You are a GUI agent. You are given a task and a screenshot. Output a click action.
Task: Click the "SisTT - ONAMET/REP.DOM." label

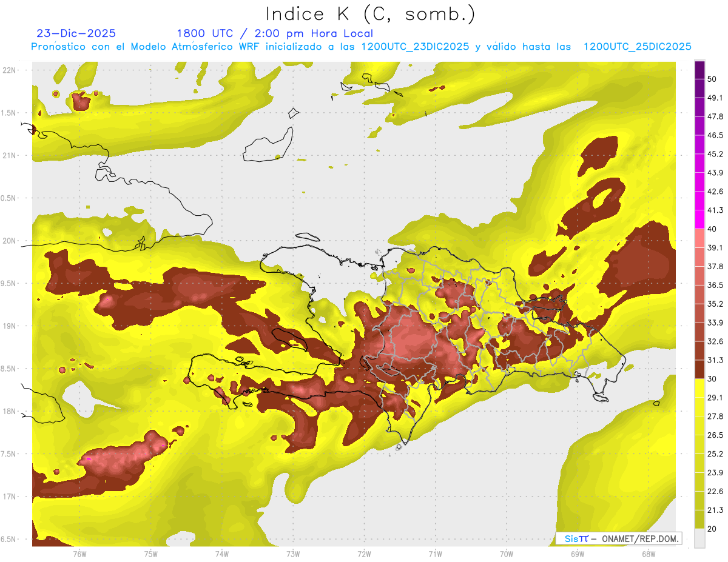619,538
